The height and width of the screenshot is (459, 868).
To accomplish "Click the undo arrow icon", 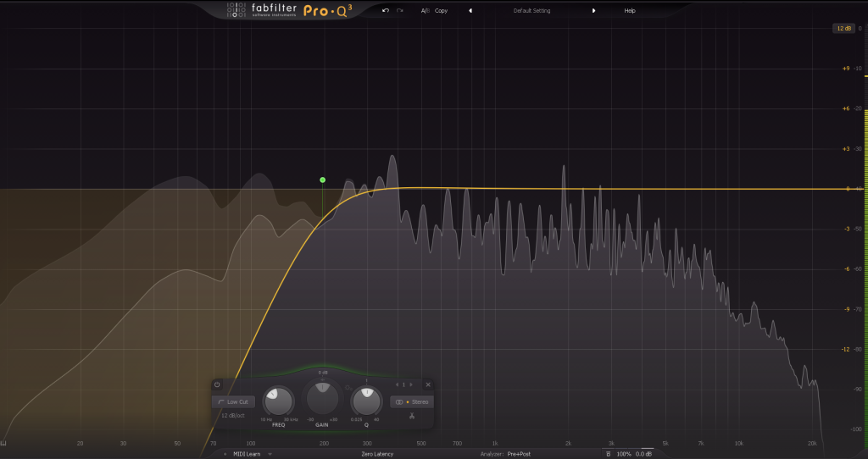I will point(386,11).
